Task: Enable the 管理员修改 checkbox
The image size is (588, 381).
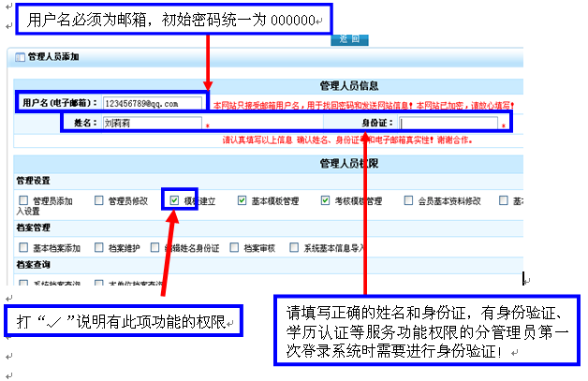Action: coord(99,200)
